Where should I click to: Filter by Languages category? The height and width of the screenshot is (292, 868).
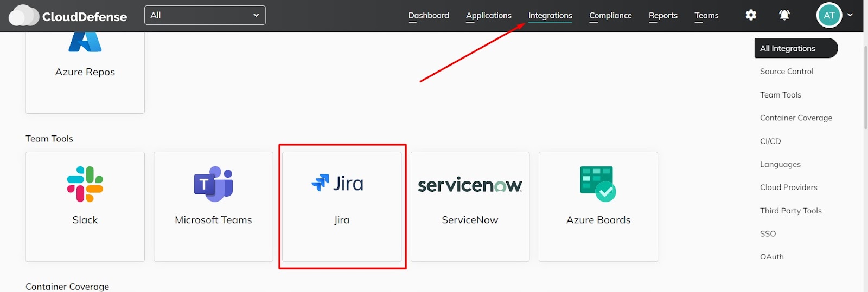point(780,165)
